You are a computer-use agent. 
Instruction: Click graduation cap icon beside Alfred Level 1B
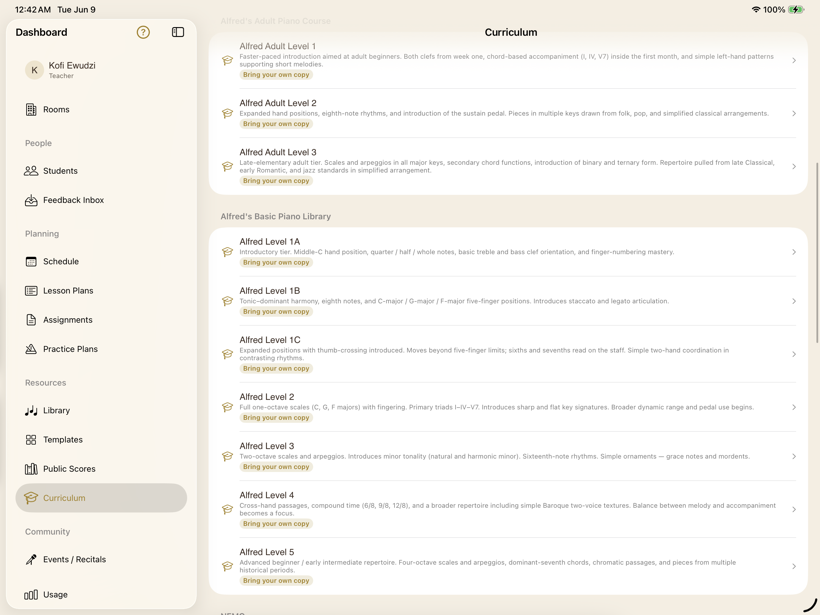227,301
